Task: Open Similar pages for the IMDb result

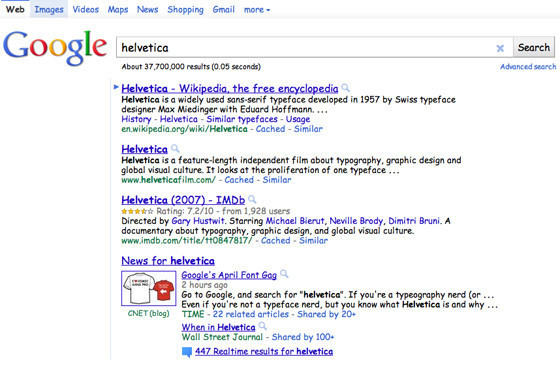Action: (x=313, y=241)
